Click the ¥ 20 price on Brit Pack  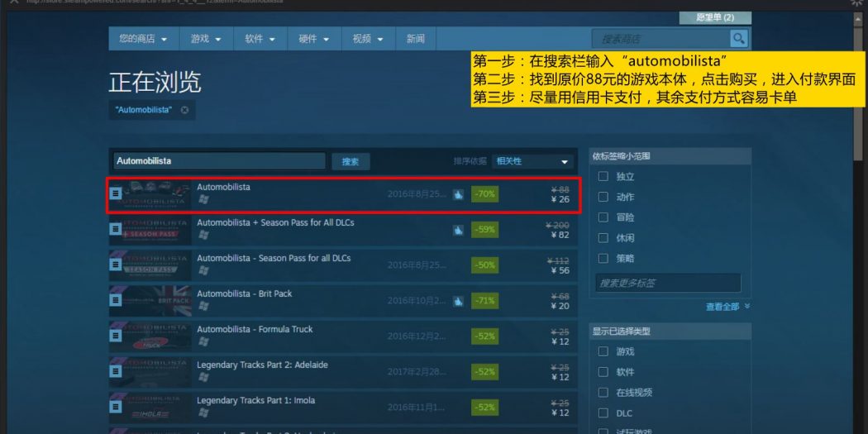click(560, 306)
